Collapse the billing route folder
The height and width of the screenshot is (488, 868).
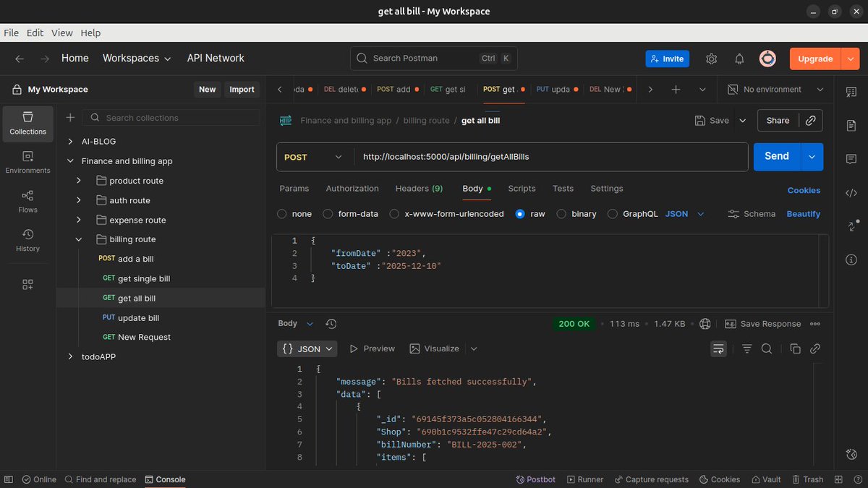80,239
